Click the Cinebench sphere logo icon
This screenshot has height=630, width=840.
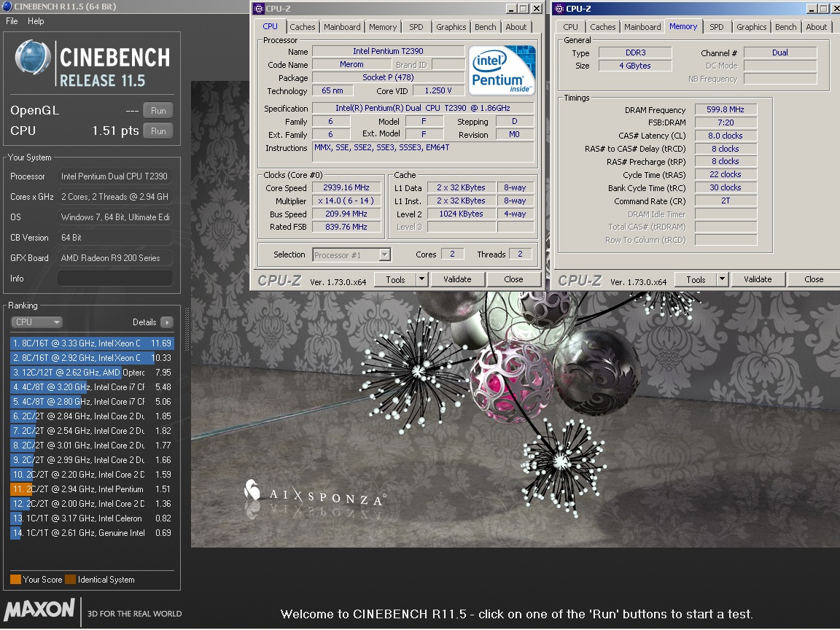click(33, 57)
